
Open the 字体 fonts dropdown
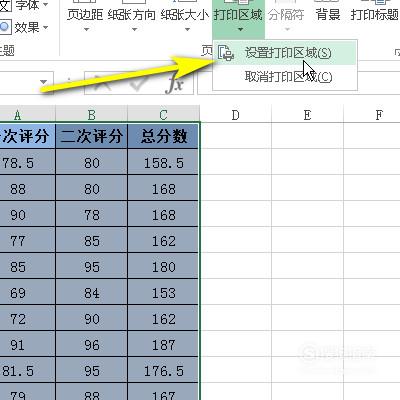[25, 5]
